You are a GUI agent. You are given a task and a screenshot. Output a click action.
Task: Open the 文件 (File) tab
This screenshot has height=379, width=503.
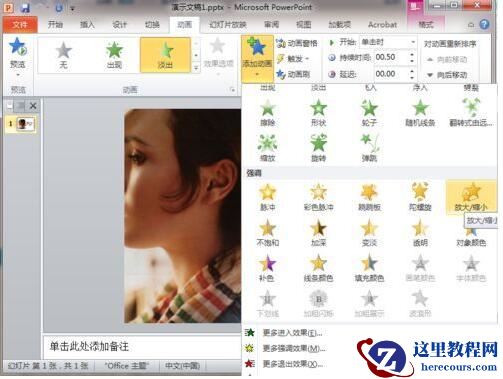pyautogui.click(x=20, y=25)
